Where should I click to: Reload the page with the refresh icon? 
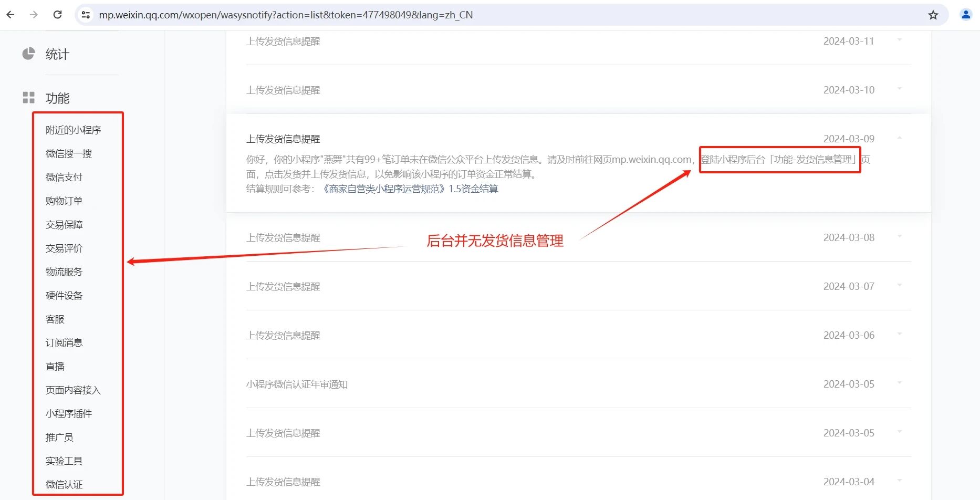(58, 15)
